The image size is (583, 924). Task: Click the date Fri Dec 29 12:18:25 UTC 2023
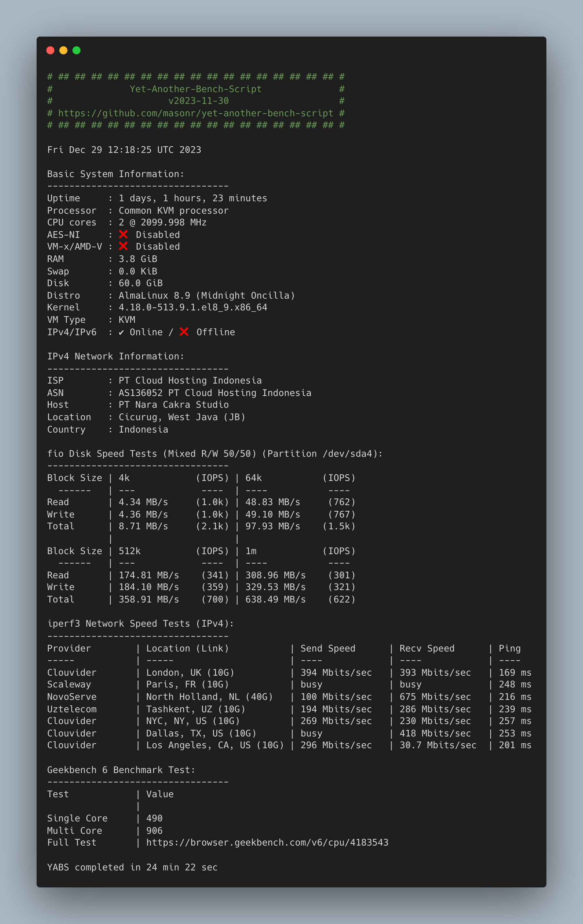tap(124, 150)
